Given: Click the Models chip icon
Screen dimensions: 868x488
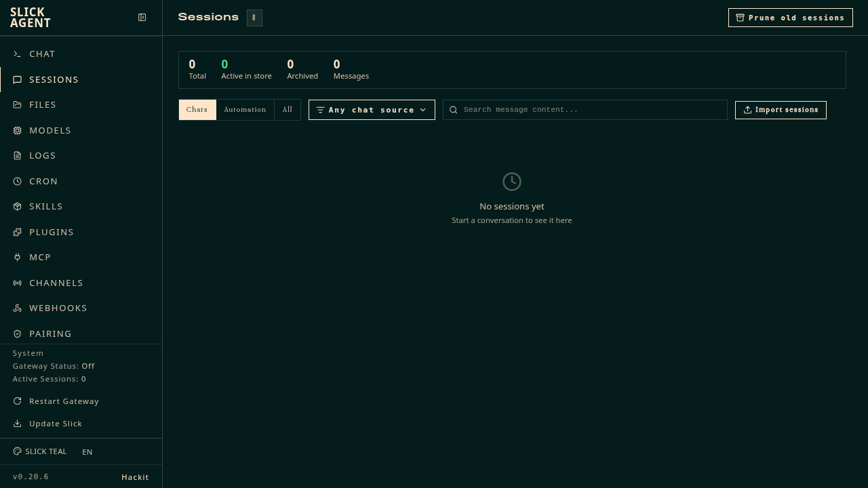Looking at the screenshot, I should (18, 131).
